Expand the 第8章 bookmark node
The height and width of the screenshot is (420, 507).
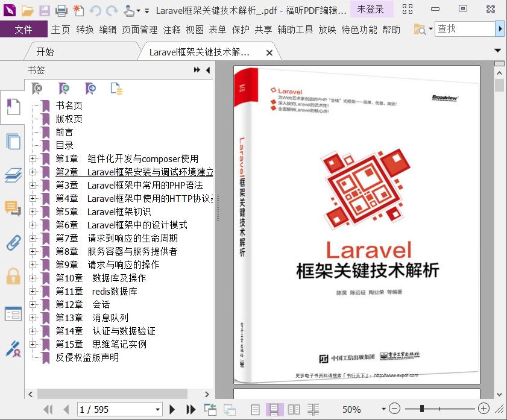(x=33, y=251)
